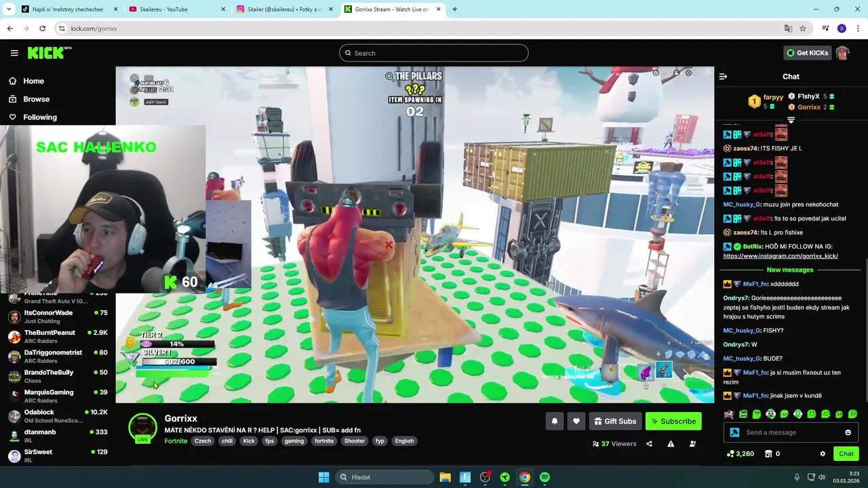The width and height of the screenshot is (868, 488).
Task: Toggle stream notifications with the bell icon
Action: click(x=554, y=421)
